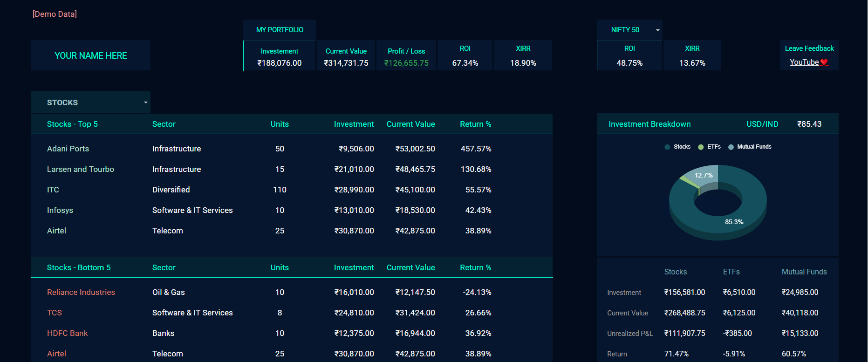Screen dimensions: 868x362
Task: Click the Stocks investment ₹156,581.00
Action: 684,292
